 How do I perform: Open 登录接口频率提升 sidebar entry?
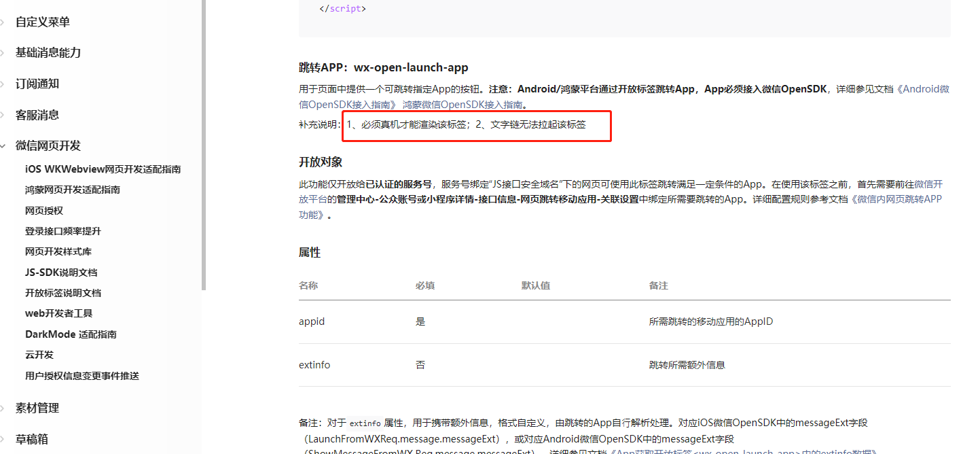(63, 231)
